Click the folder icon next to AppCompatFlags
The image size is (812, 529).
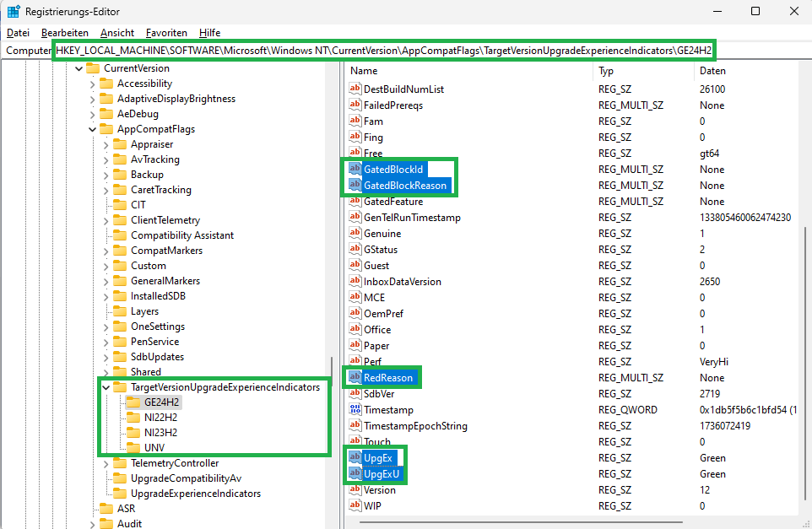[106, 129]
